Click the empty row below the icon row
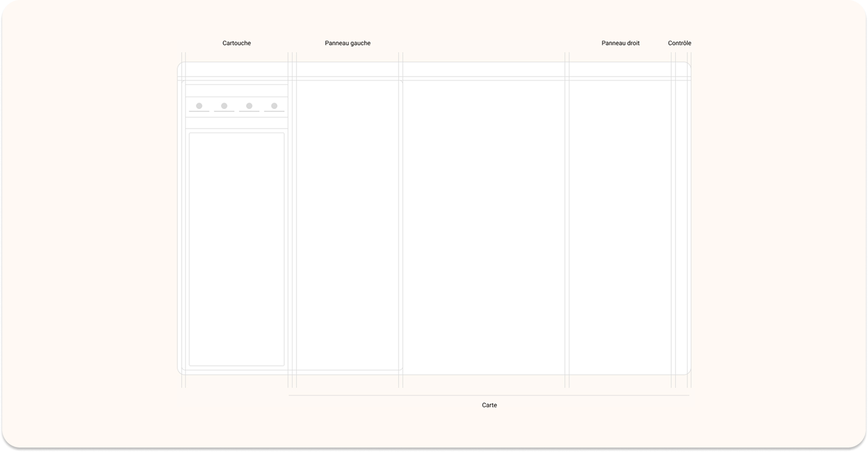The image size is (868, 452). pos(237,123)
